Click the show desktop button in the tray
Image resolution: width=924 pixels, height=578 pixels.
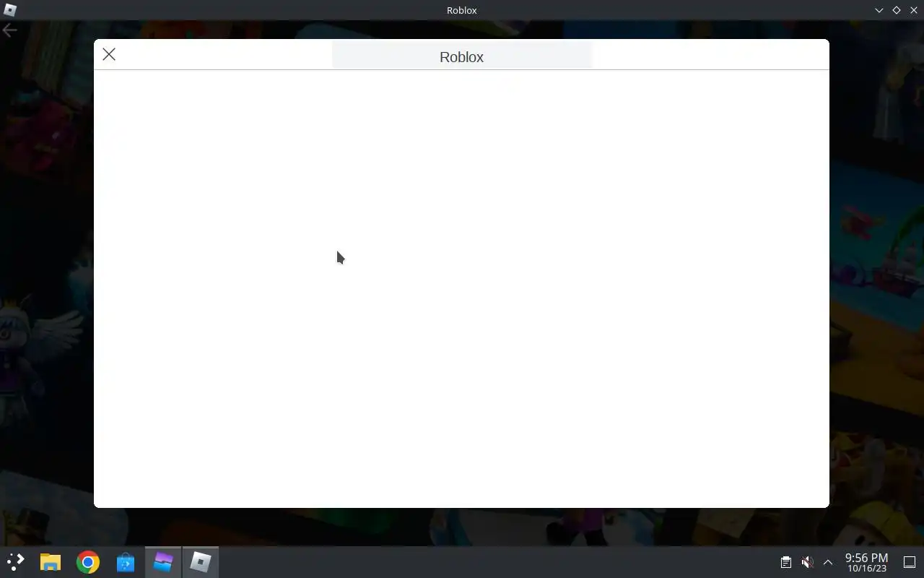click(910, 562)
